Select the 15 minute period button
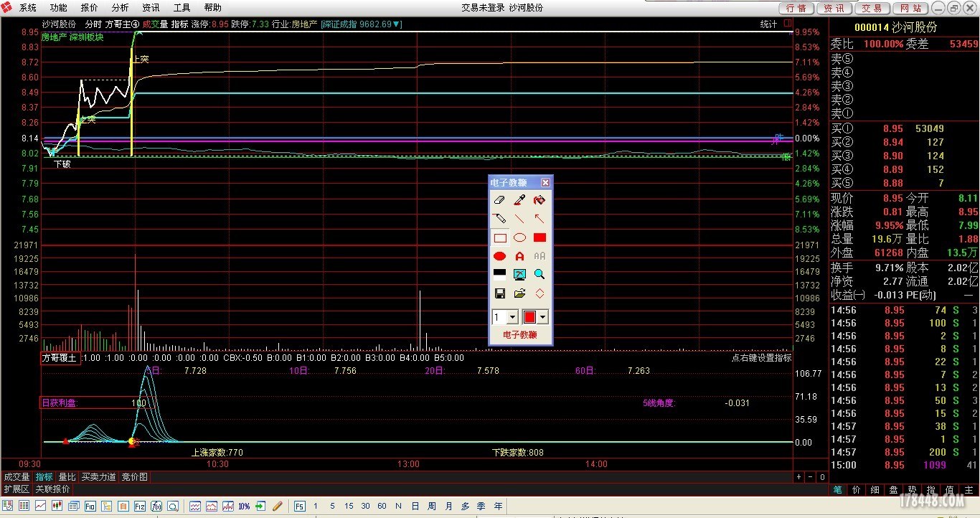Viewport: 980px width, 518px height. [348, 507]
